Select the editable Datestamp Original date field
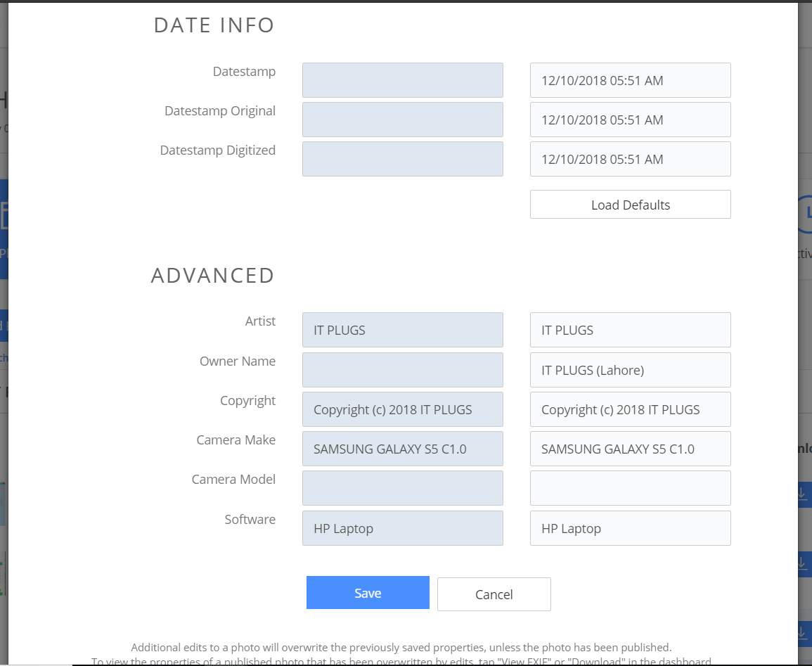The height and width of the screenshot is (666, 812). [x=630, y=120]
